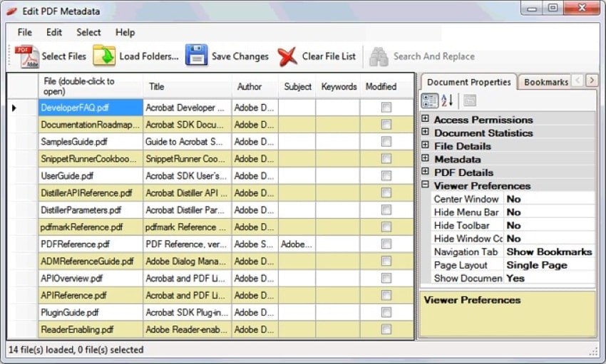The height and width of the screenshot is (364, 606).
Task: Sort by the Keywords column header
Action: [x=339, y=86]
